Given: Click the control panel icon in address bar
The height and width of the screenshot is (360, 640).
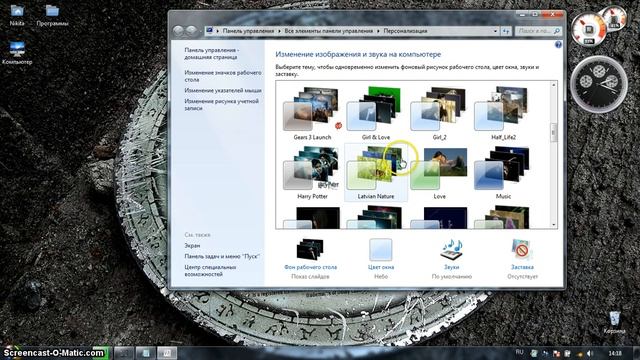Looking at the screenshot, I should click(209, 31).
